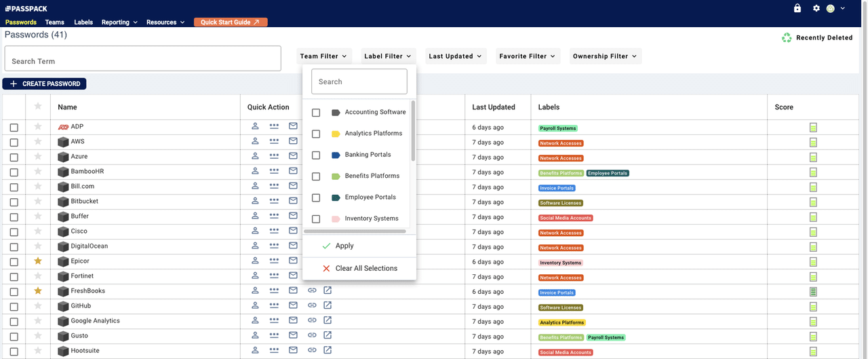
Task: Switch to the Teams tab
Action: (55, 22)
